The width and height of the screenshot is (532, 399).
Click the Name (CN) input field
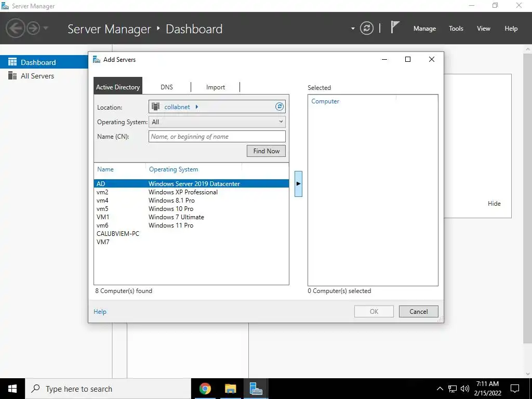217,137
